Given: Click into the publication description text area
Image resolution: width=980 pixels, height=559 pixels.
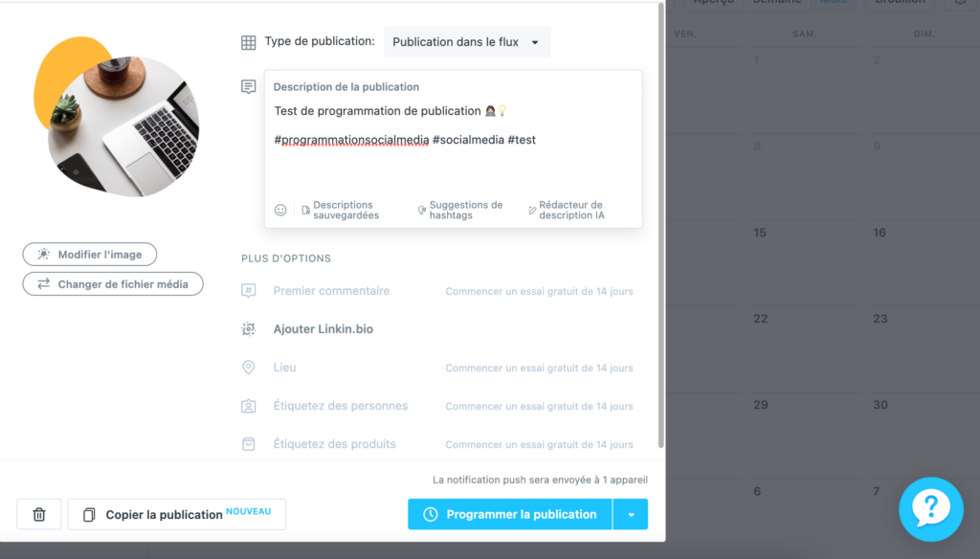Looking at the screenshot, I should tap(453, 147).
